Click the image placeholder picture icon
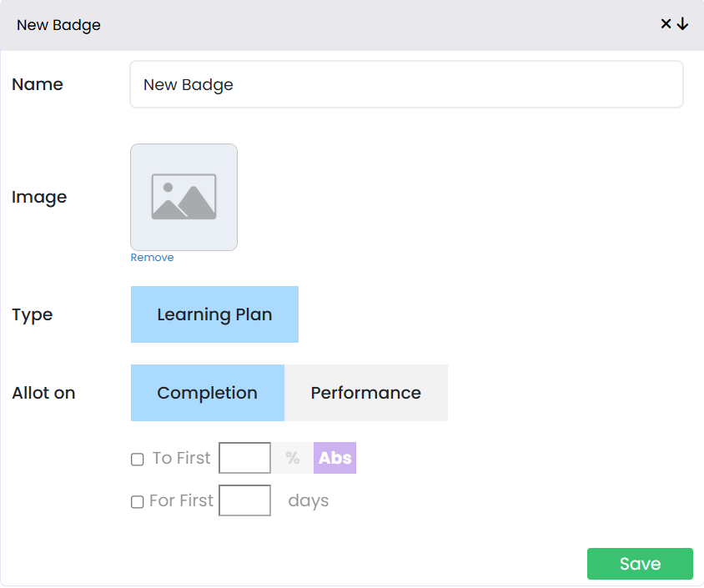The image size is (704, 588). [x=184, y=197]
